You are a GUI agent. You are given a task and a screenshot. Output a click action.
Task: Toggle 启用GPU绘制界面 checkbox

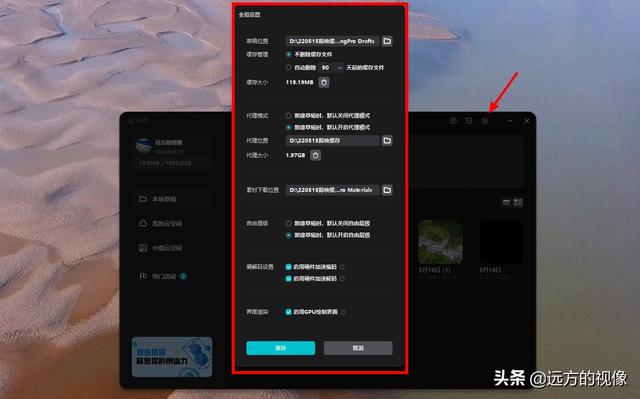pyautogui.click(x=289, y=312)
